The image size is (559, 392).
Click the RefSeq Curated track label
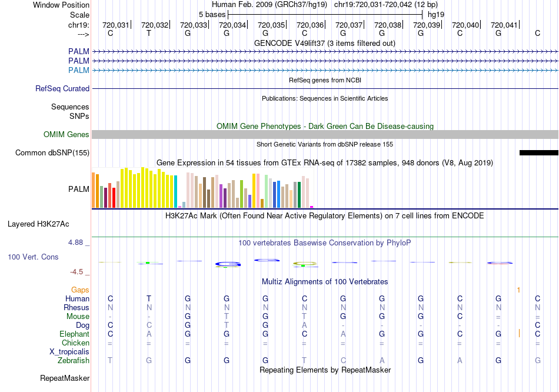[62, 88]
